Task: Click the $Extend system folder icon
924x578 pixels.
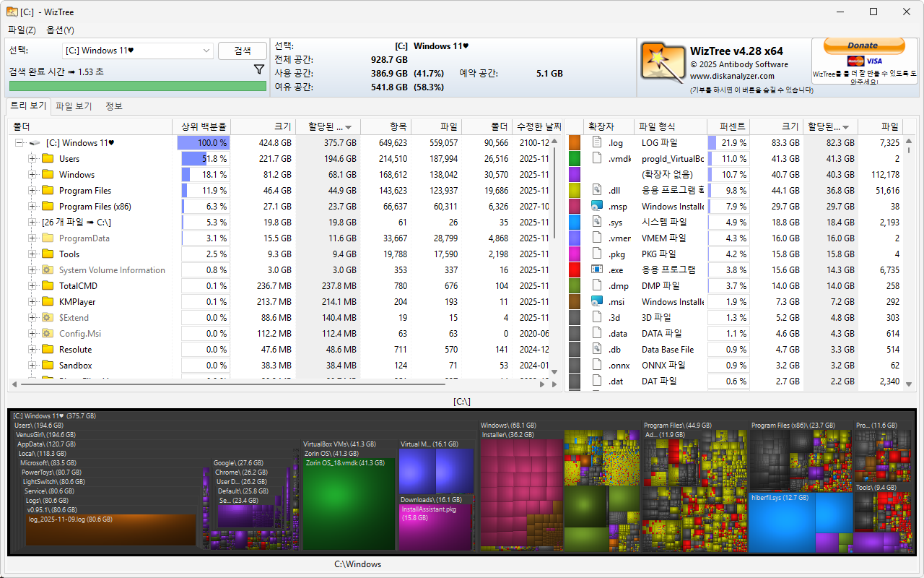Action: (48, 318)
